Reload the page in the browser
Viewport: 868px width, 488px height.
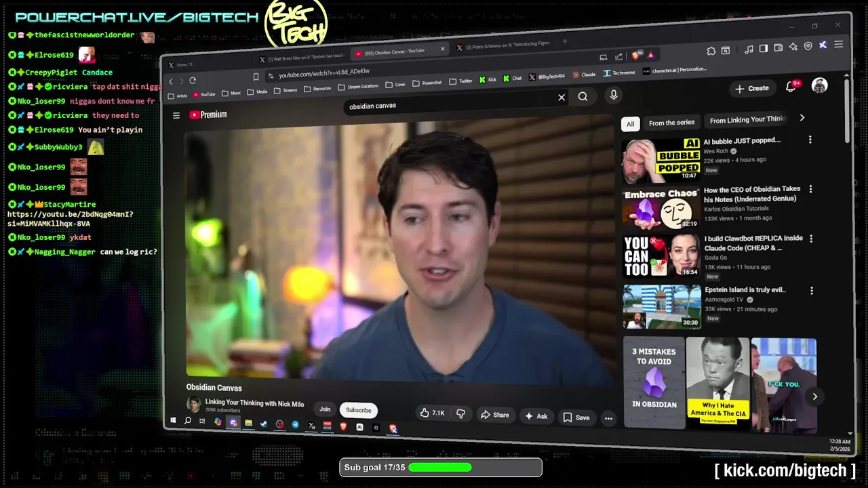[193, 80]
